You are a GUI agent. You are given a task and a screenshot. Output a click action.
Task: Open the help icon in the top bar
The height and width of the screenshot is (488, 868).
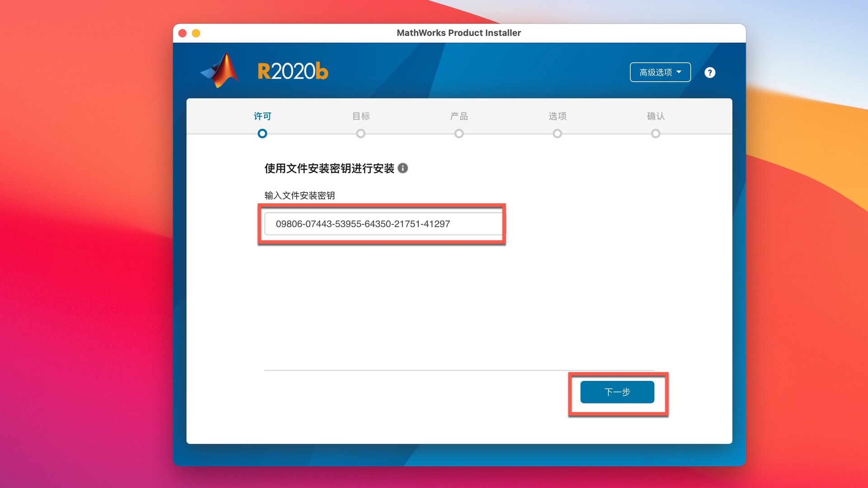709,72
